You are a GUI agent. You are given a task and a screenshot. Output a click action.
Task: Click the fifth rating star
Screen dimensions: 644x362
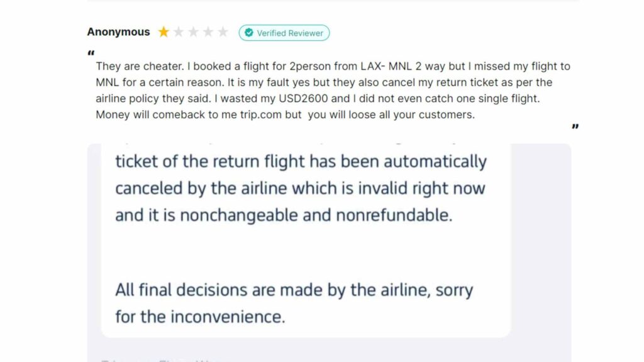coord(223,32)
